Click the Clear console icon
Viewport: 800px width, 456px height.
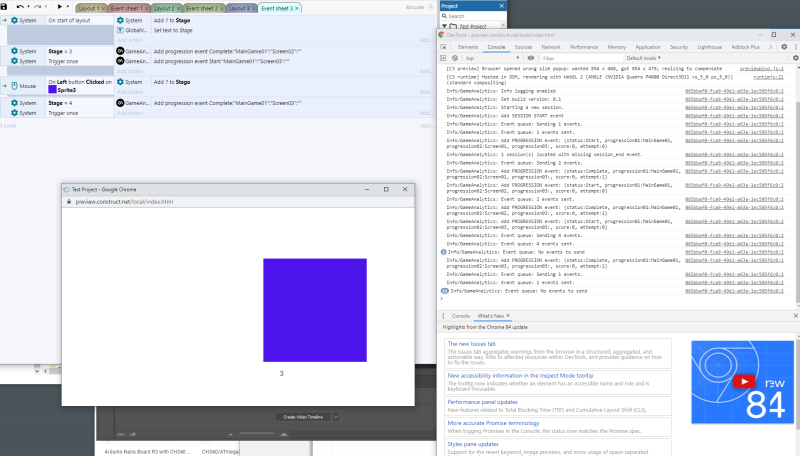(455, 58)
